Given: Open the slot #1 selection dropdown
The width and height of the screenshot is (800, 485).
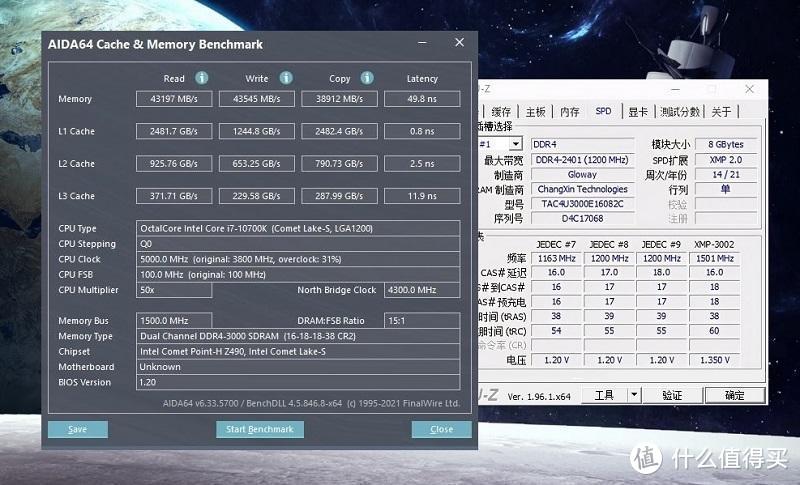Looking at the screenshot, I should [516, 144].
